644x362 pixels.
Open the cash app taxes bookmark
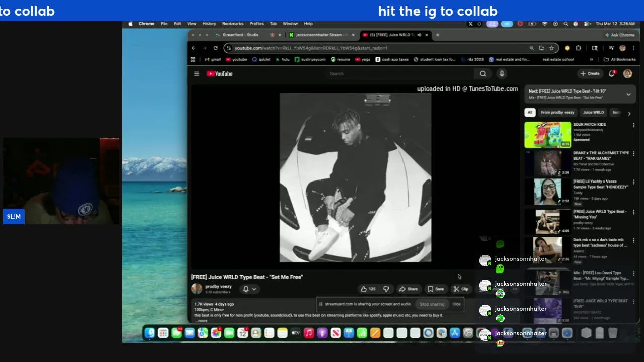[392, 59]
